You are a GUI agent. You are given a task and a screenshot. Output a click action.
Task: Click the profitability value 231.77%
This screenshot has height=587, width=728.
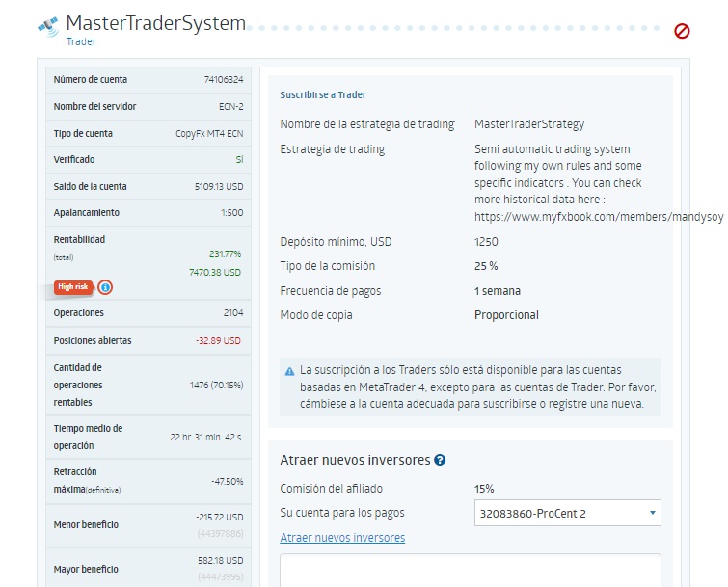[x=226, y=253]
